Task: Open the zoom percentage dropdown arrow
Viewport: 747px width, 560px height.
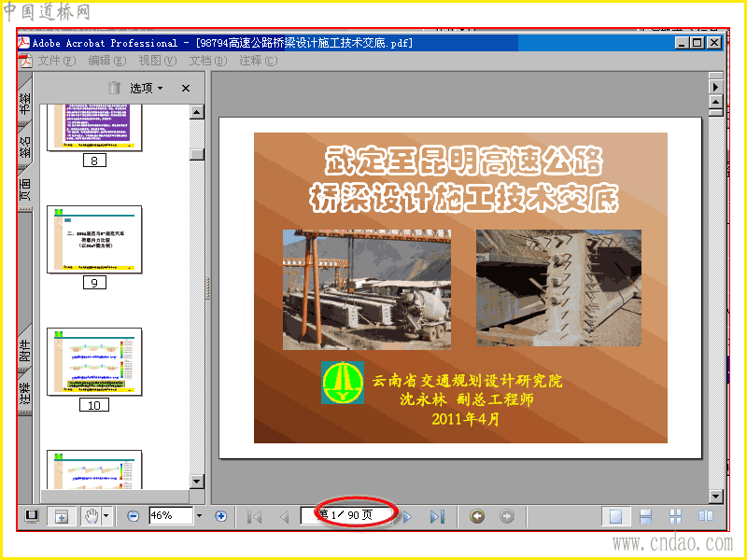Action: [199, 516]
